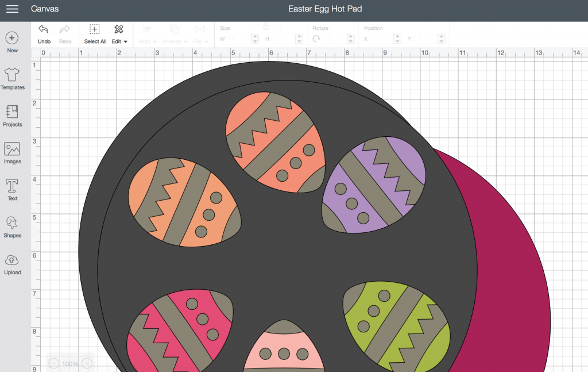
Task: Adjust rotation using the Rotate stepper
Action: click(x=351, y=39)
